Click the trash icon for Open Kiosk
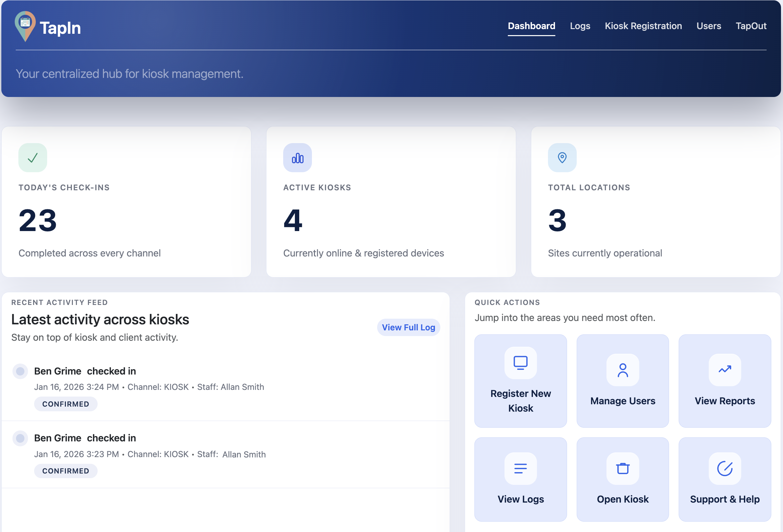The height and width of the screenshot is (532, 783). coord(622,469)
